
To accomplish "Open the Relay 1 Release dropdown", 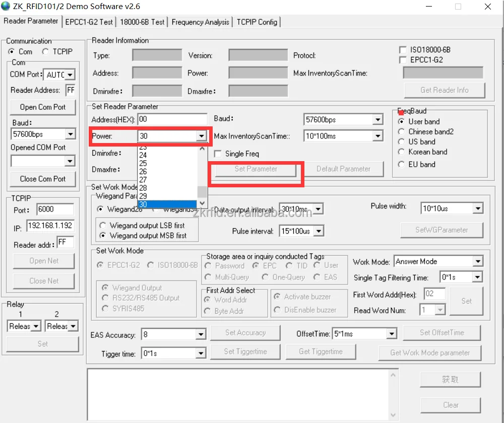I will [x=36, y=326].
